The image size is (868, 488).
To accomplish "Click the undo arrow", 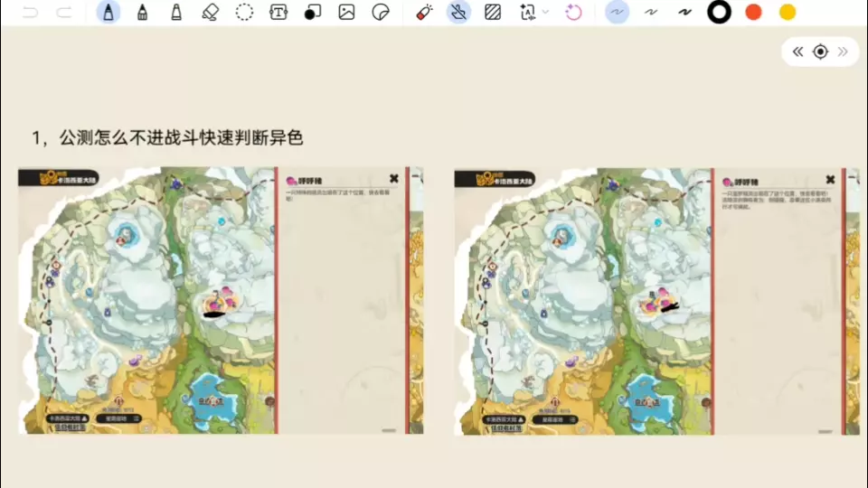I will point(31,12).
